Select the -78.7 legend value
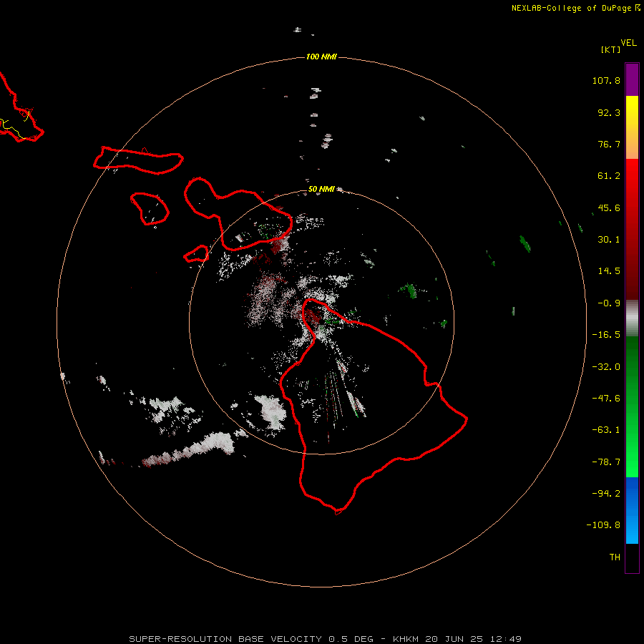 pos(606,462)
